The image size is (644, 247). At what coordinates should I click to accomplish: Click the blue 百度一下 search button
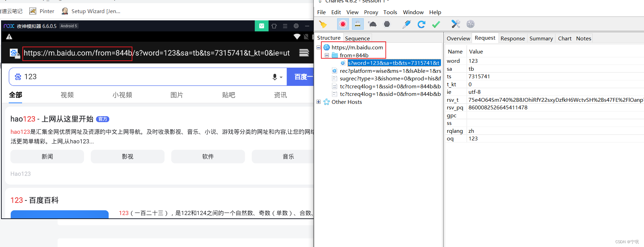301,77
